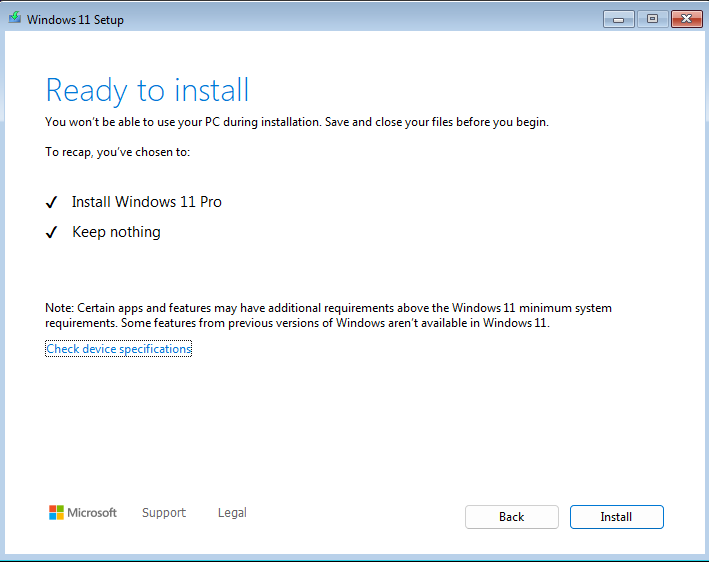Click the "To recap, you've chosen to" line
Image resolution: width=709 pixels, height=562 pixels.
(118, 152)
